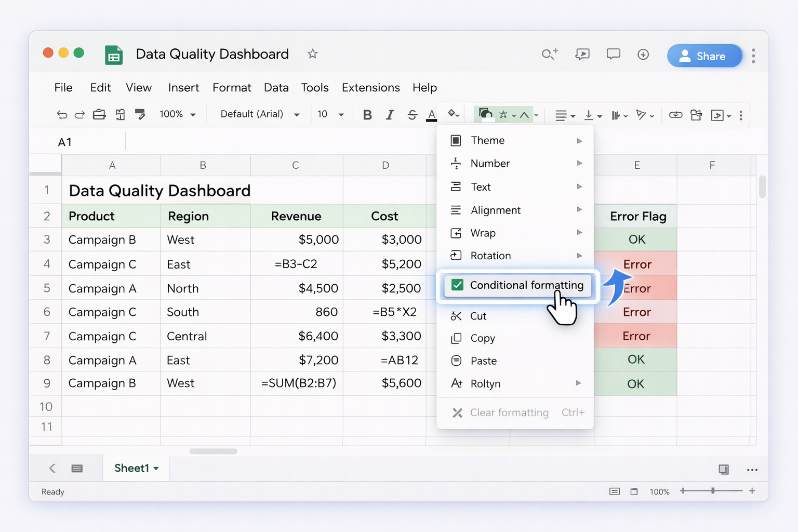798x532 pixels.
Task: Toggle Bold formatting button
Action: (367, 115)
